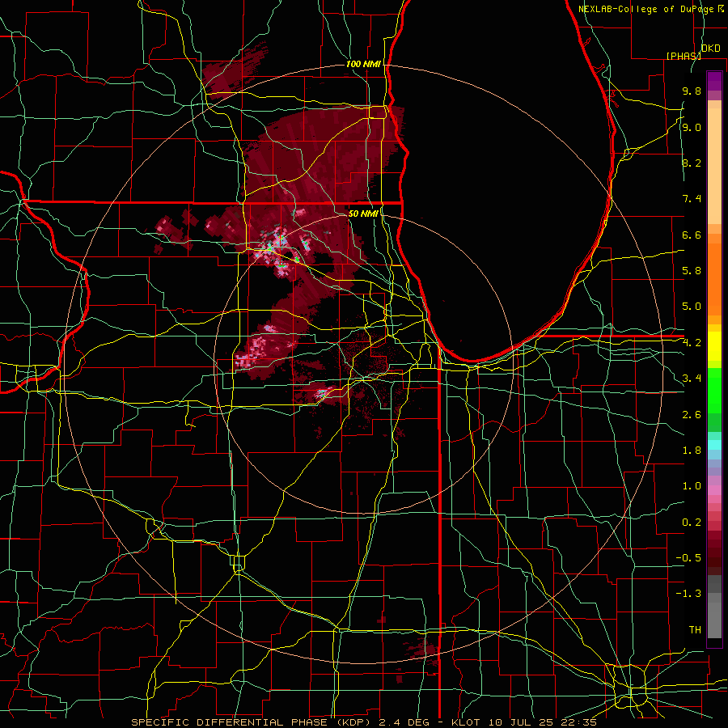Click the -1.3 scale value
Screen dimensions: 728x728
[688, 594]
